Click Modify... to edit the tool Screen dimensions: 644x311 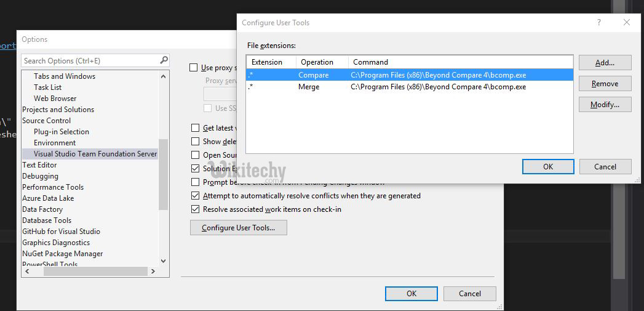[605, 105]
